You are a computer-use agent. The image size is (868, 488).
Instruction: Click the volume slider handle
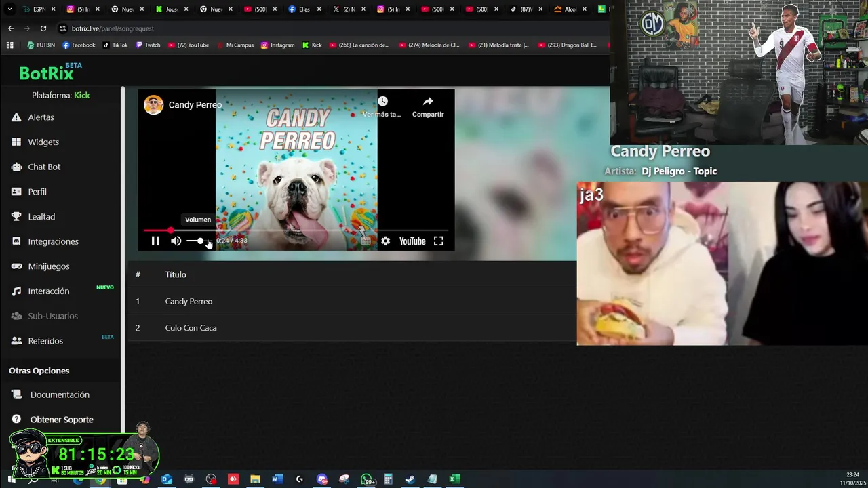click(201, 241)
